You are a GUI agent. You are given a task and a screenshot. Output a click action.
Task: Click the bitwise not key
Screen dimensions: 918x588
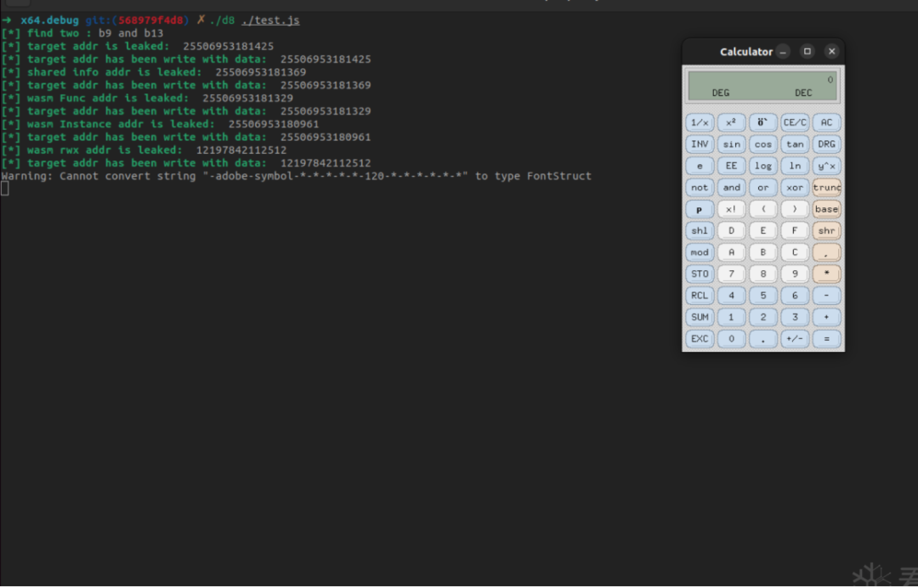click(700, 187)
